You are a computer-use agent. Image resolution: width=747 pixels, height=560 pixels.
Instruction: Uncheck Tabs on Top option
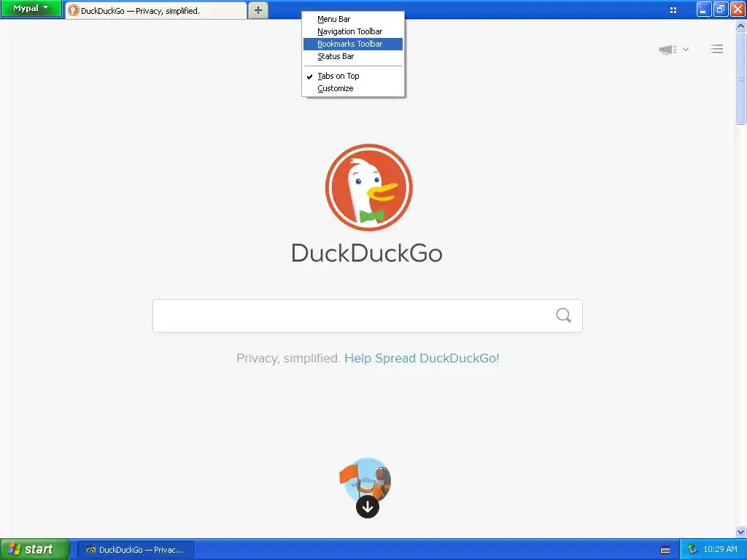tap(353, 76)
